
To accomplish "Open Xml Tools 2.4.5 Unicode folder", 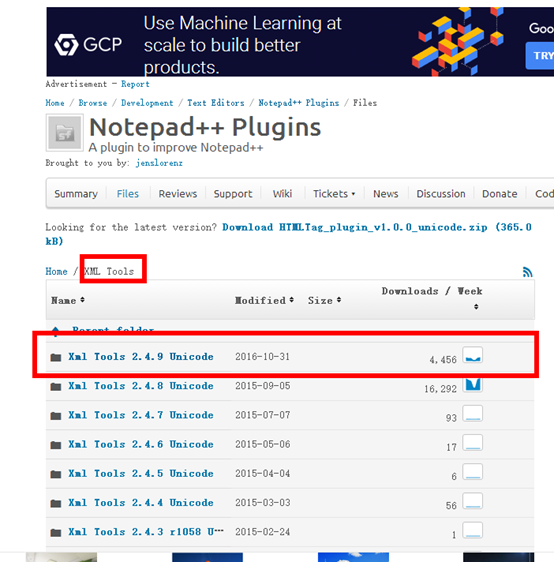I will click(141, 474).
